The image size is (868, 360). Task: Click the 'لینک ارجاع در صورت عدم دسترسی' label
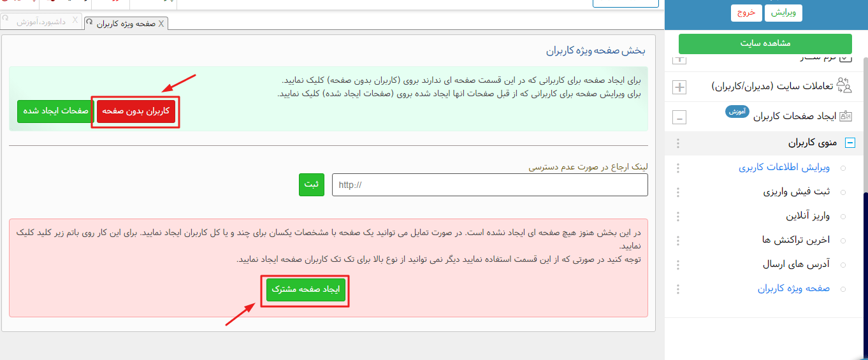point(588,167)
